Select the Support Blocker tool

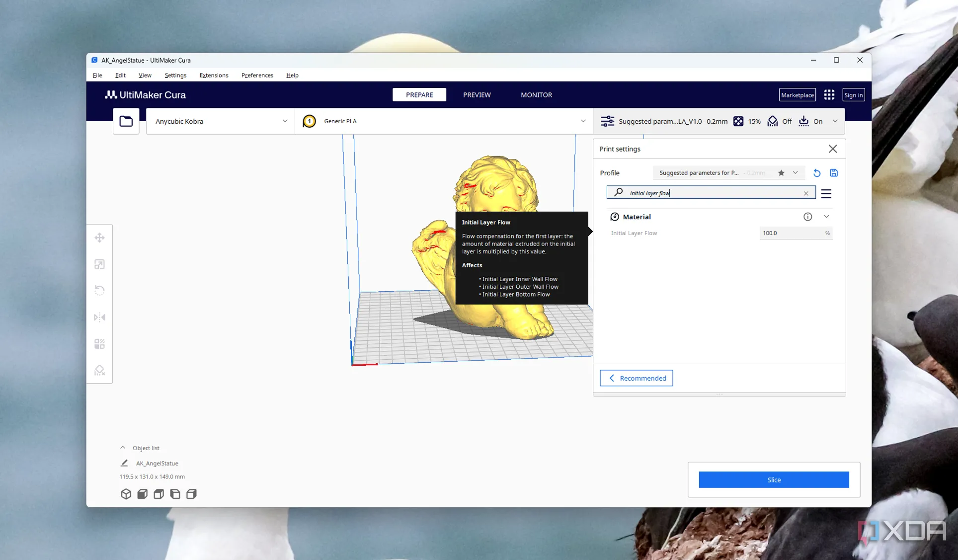(x=99, y=370)
